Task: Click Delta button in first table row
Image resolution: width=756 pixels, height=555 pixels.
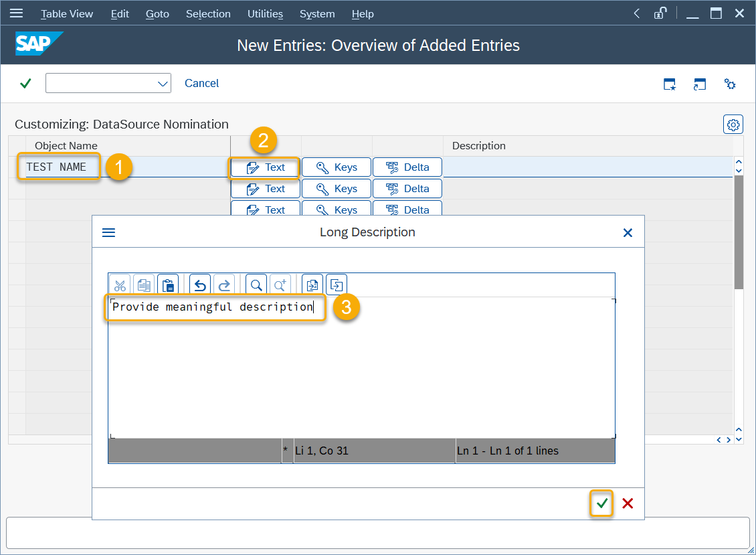Action: pos(407,167)
